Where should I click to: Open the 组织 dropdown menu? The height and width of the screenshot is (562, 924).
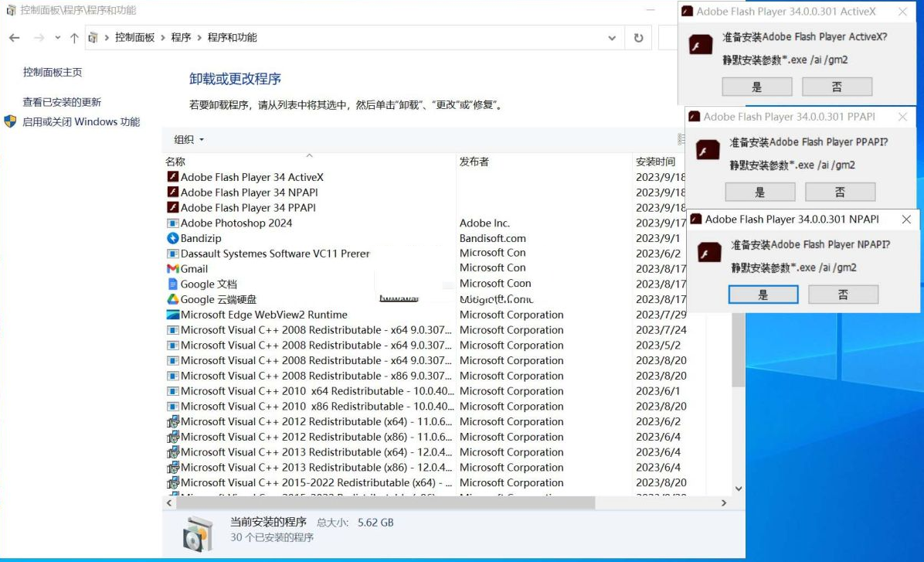click(x=189, y=140)
